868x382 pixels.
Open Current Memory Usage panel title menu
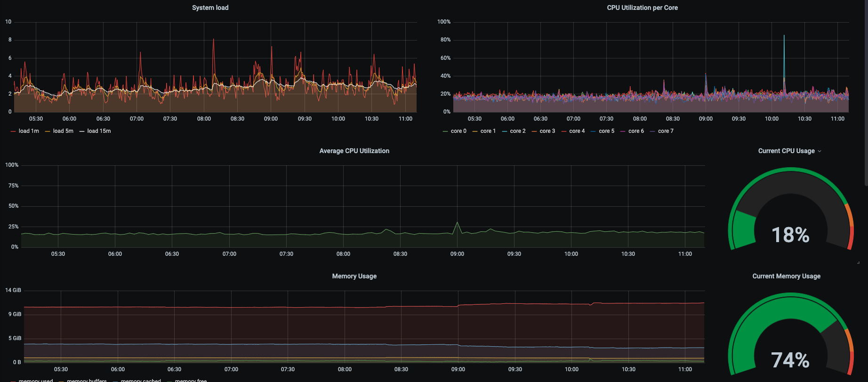coord(786,276)
